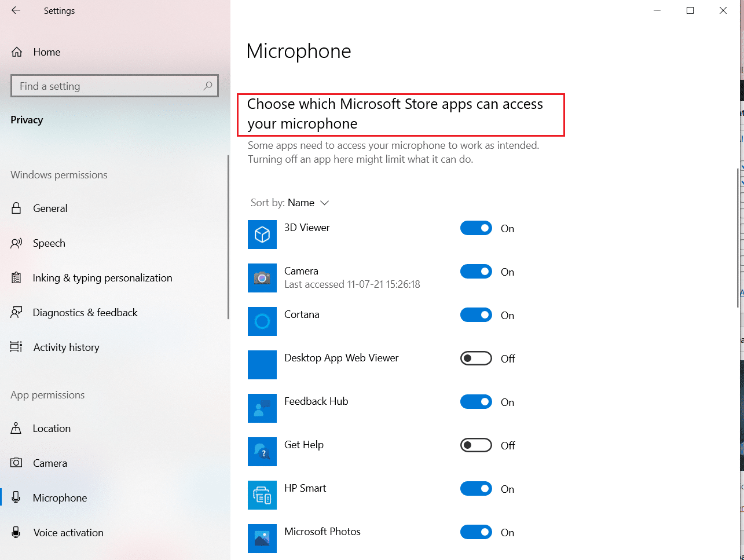This screenshot has height=560, width=744.
Task: Click the Microphone icon in the sidebar
Action: click(16, 498)
